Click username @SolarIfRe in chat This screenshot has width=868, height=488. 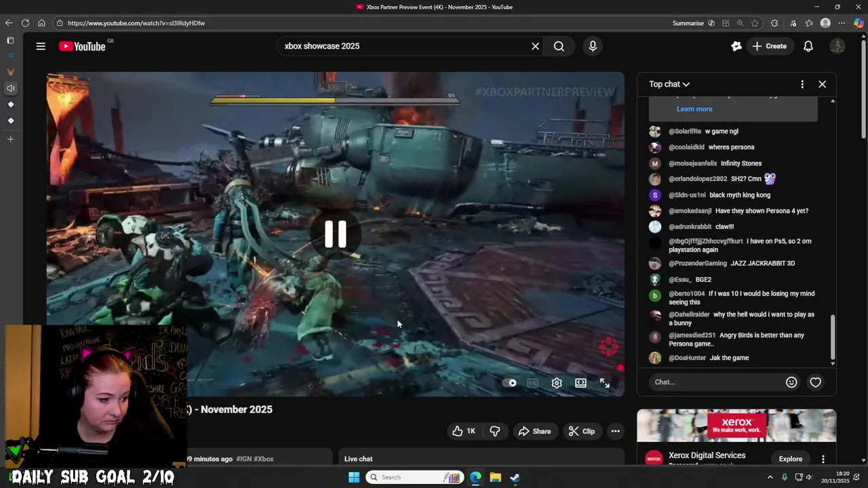point(684,131)
